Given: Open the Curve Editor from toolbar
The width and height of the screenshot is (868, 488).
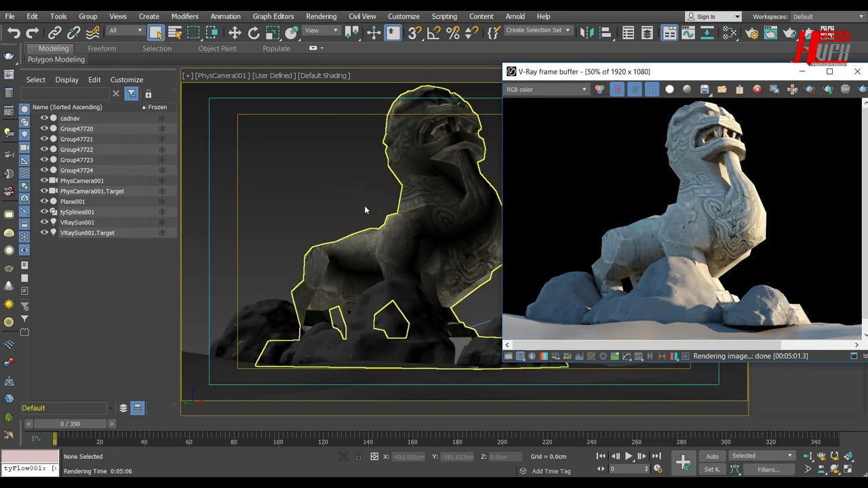Looking at the screenshot, I should 688,32.
